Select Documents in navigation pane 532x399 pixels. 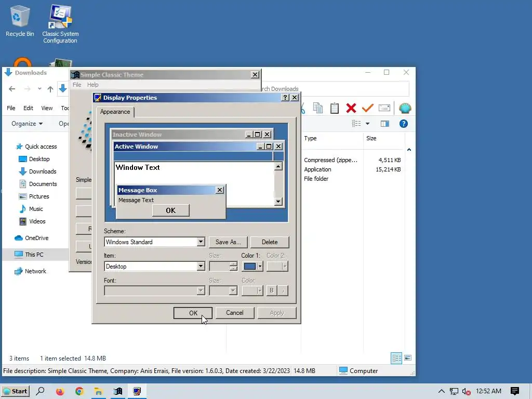(x=38, y=184)
